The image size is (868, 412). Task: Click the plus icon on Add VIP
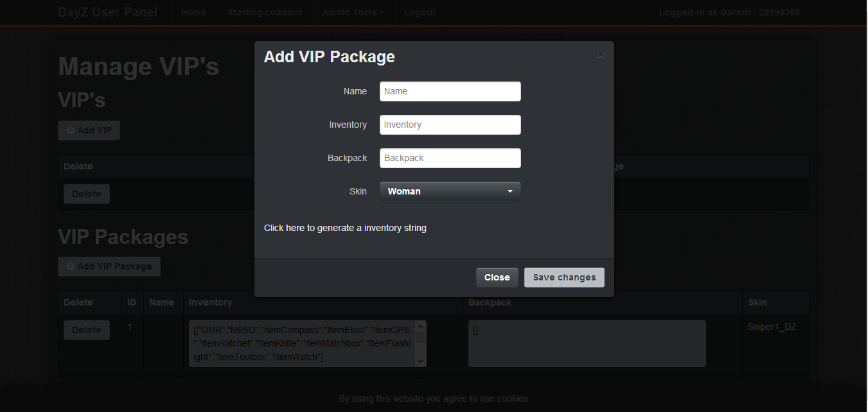(71, 130)
